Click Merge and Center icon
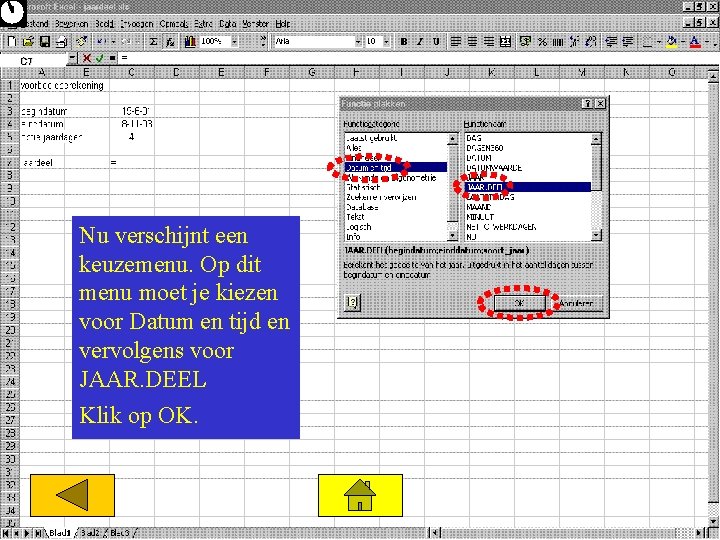Image resolution: width=720 pixels, height=540 pixels. pos(505,42)
